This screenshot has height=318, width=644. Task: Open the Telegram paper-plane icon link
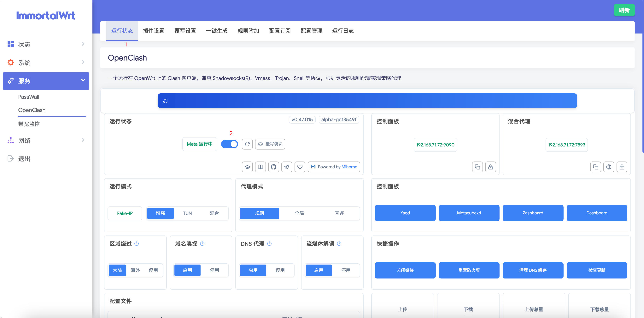(x=287, y=167)
